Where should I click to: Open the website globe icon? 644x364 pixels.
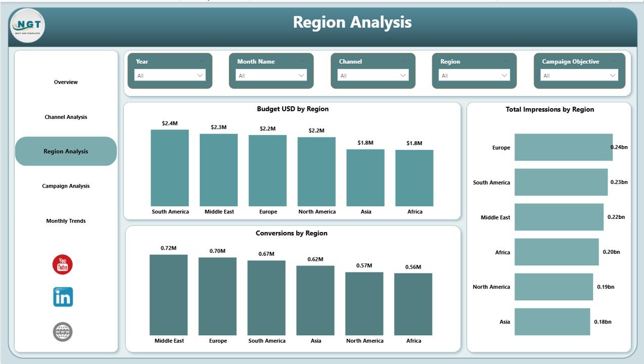click(63, 332)
